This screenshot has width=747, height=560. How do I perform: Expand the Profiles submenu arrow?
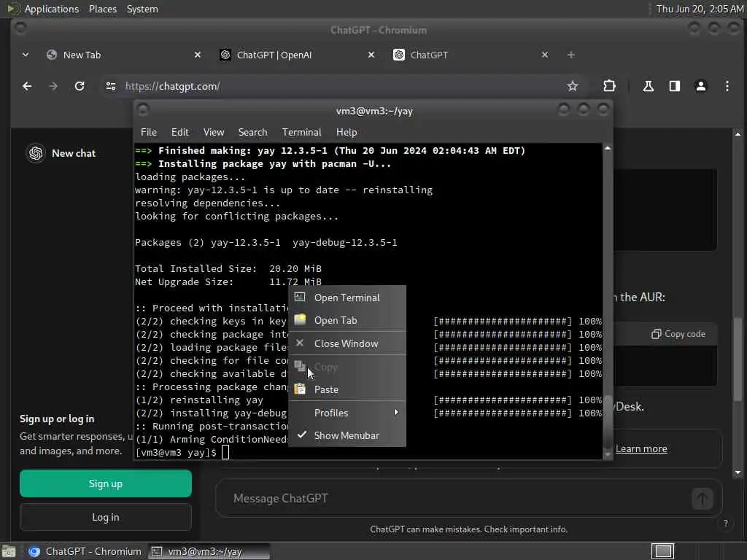tap(396, 413)
